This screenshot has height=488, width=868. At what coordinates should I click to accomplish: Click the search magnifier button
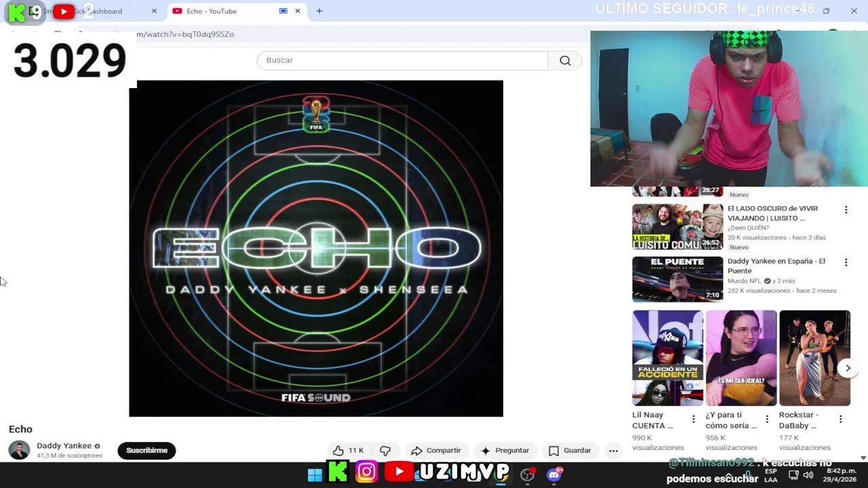(x=565, y=60)
